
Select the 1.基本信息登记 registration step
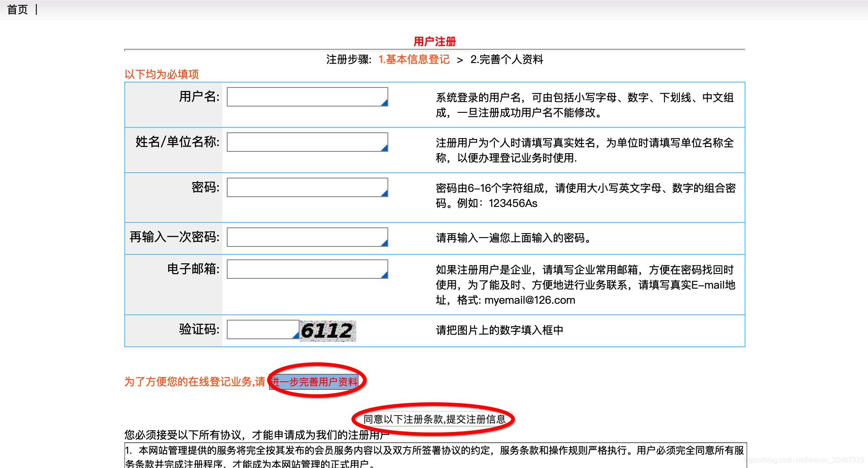pyautogui.click(x=414, y=59)
